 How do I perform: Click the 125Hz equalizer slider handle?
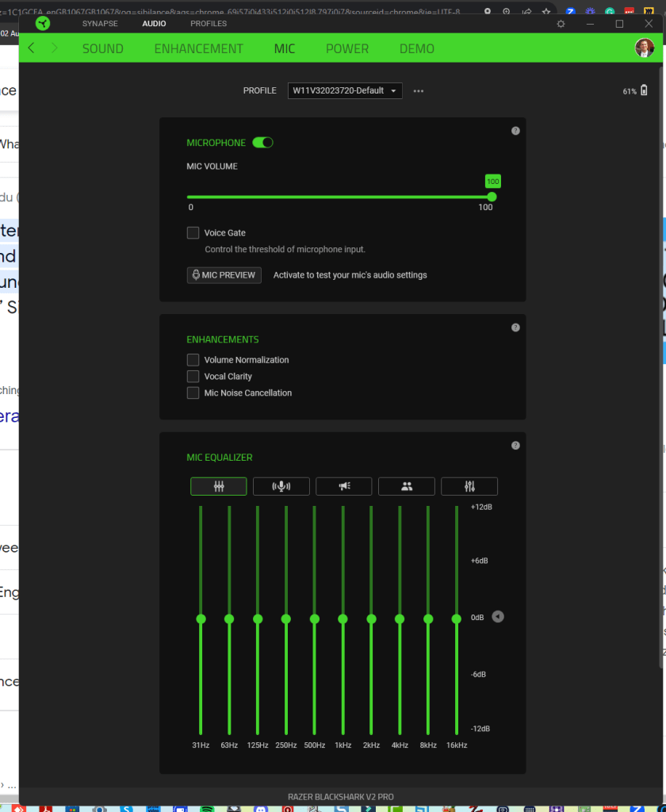(x=258, y=619)
